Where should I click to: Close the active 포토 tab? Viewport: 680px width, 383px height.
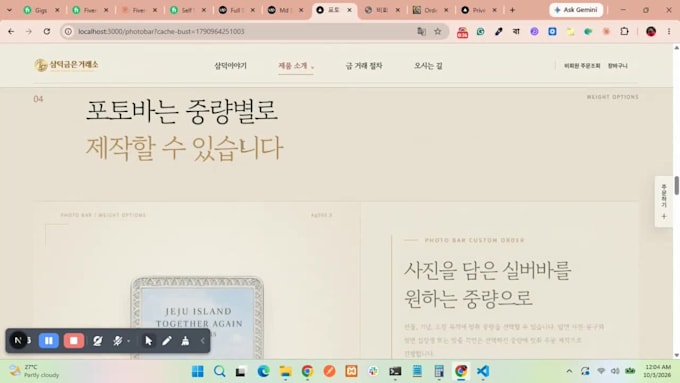[x=349, y=10]
